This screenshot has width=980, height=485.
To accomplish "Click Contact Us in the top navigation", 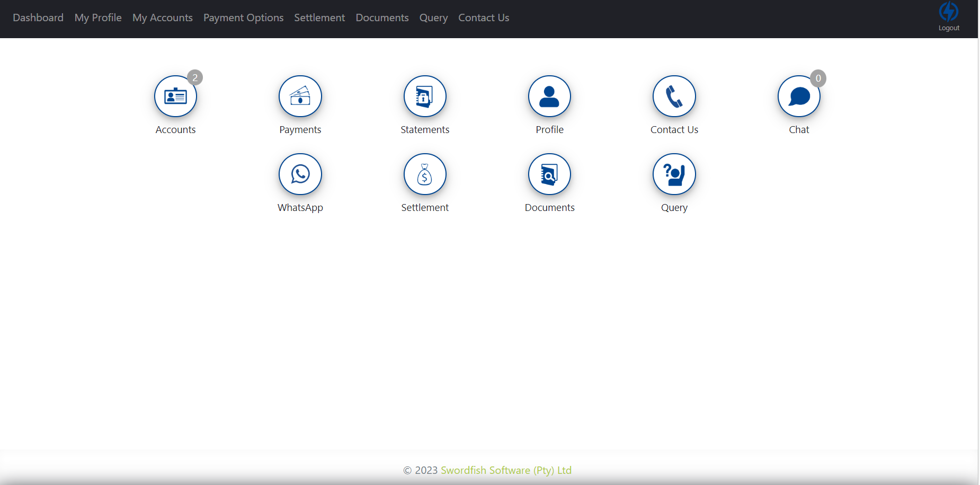I will pos(484,17).
